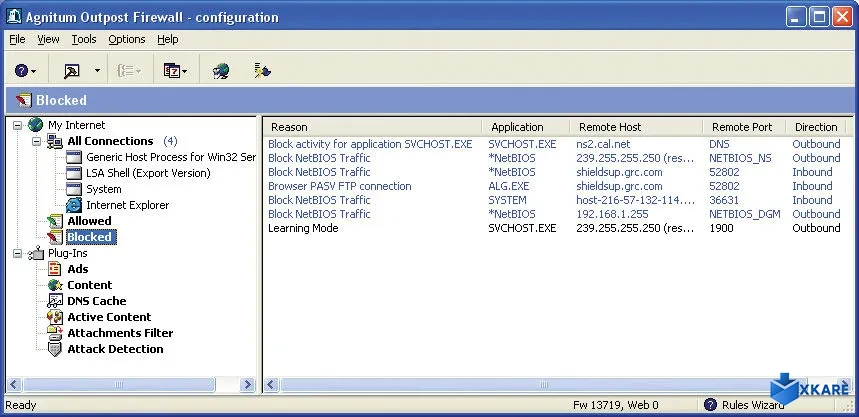Click the person wizard toolbar icon
This screenshot has width=859, height=417.
pos(262,71)
